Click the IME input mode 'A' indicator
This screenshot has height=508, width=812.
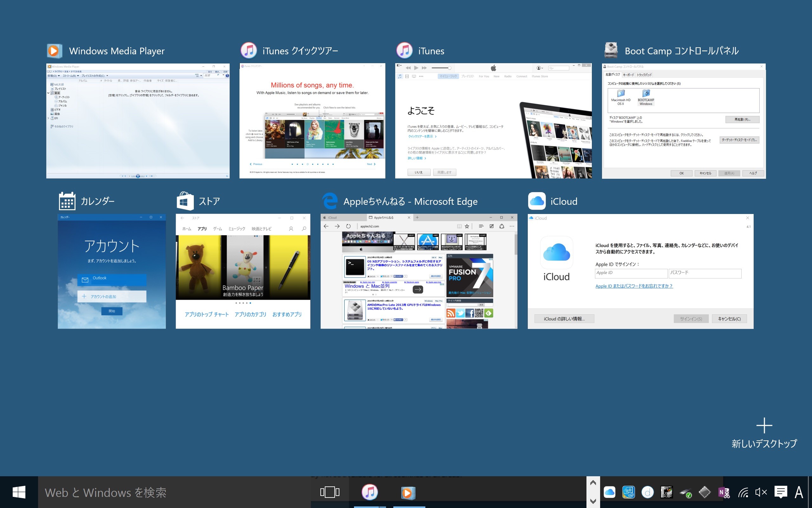pyautogui.click(x=799, y=492)
